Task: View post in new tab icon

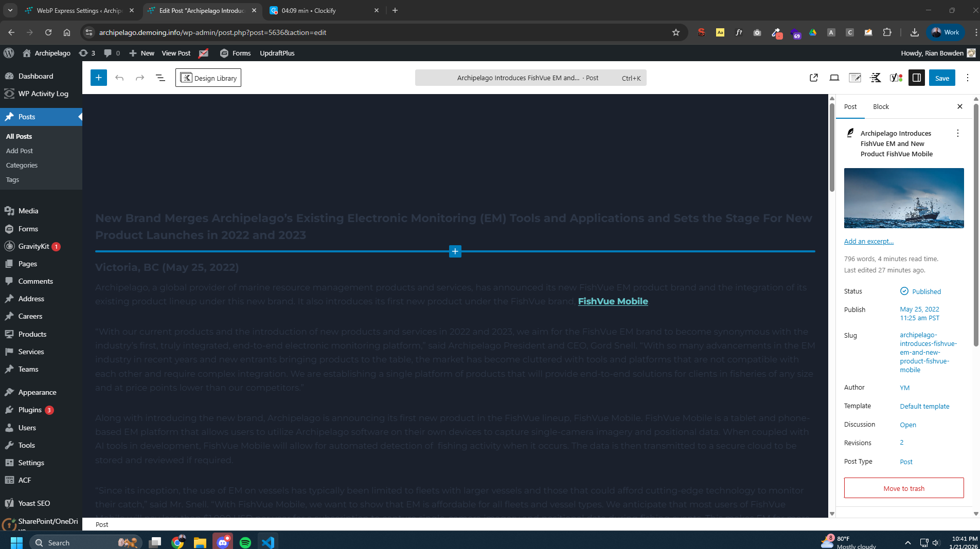Action: pos(813,78)
